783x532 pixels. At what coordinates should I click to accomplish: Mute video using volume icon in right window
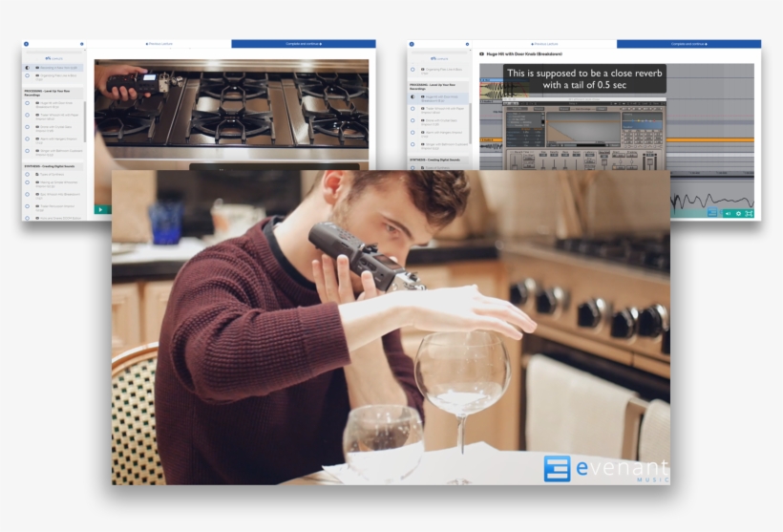(x=728, y=213)
